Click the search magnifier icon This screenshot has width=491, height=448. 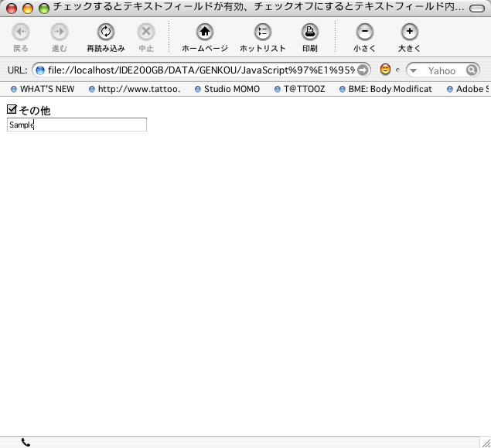pyautogui.click(x=471, y=70)
